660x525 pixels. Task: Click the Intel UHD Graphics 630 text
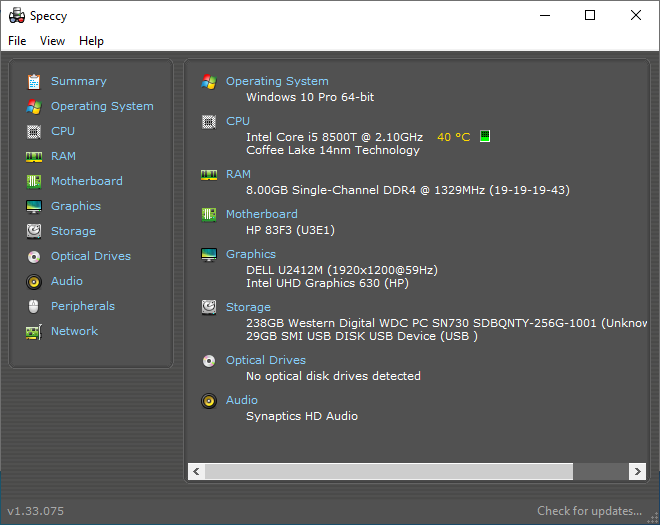[x=327, y=283]
